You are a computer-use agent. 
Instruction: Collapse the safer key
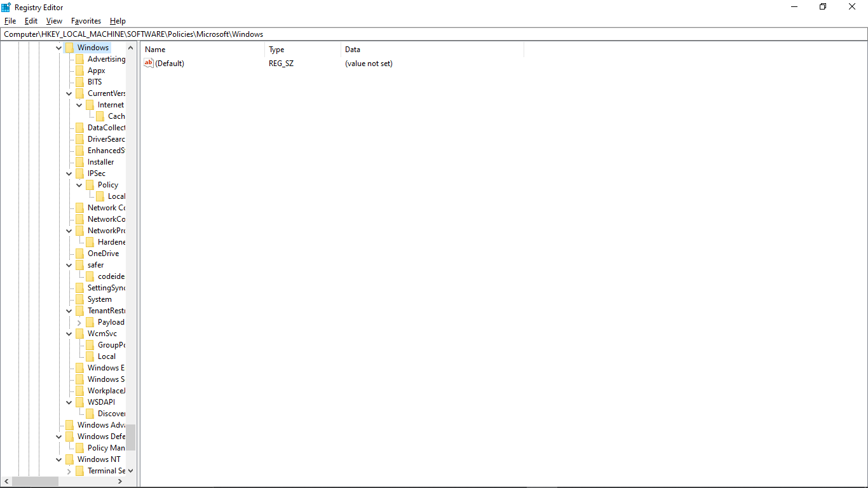coord(69,265)
